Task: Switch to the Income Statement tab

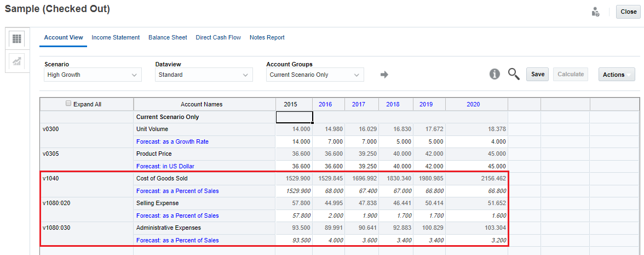Action: (x=116, y=37)
